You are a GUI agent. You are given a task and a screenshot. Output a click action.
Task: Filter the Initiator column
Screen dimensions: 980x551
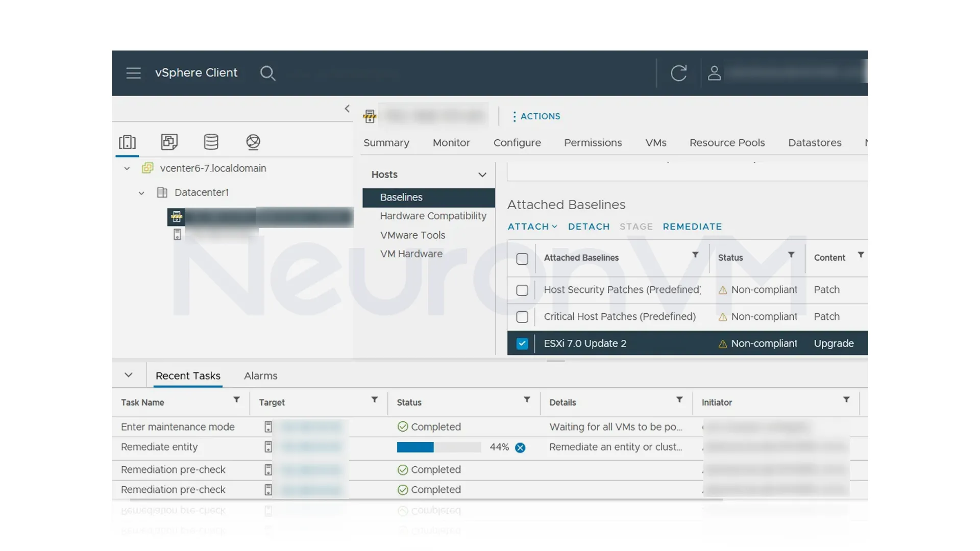(x=846, y=399)
